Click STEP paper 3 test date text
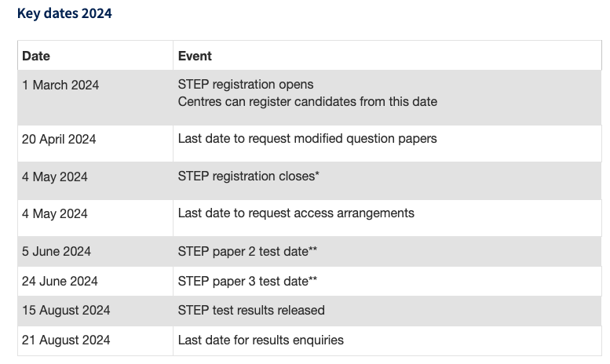 click(x=247, y=281)
